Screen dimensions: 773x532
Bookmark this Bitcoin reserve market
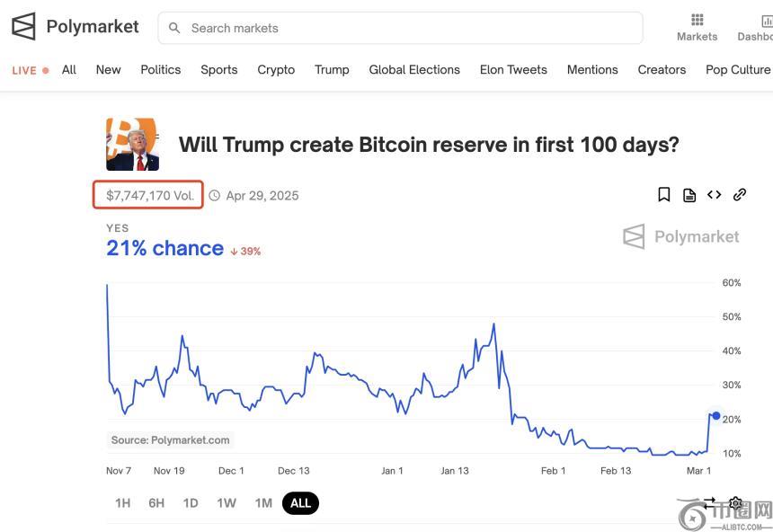click(664, 195)
